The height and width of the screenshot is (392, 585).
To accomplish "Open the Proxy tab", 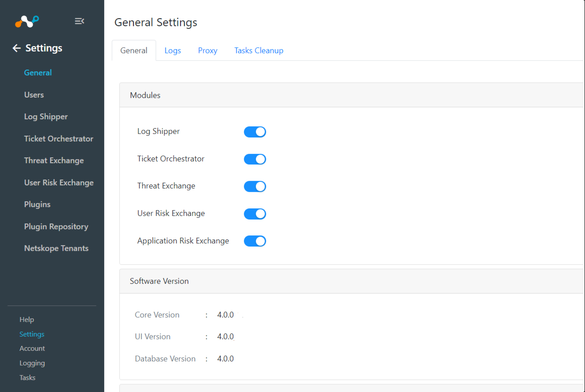I will tap(208, 51).
